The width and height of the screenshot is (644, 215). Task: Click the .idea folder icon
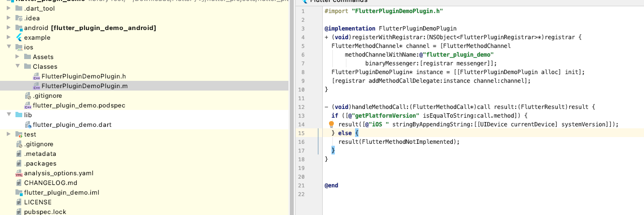pyautogui.click(x=19, y=18)
